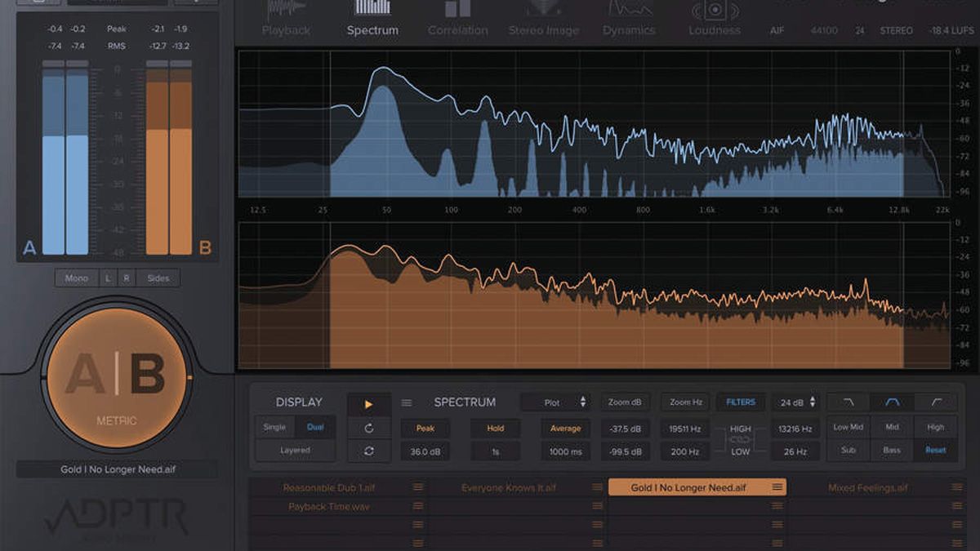Switch to the Spectrum tab
The height and width of the screenshot is (551, 980).
pyautogui.click(x=372, y=20)
